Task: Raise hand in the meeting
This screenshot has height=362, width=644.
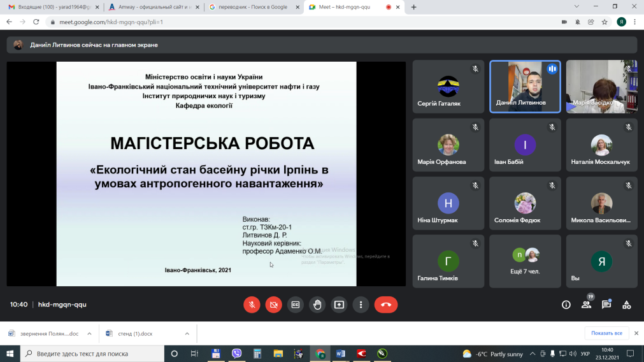Action: (317, 305)
